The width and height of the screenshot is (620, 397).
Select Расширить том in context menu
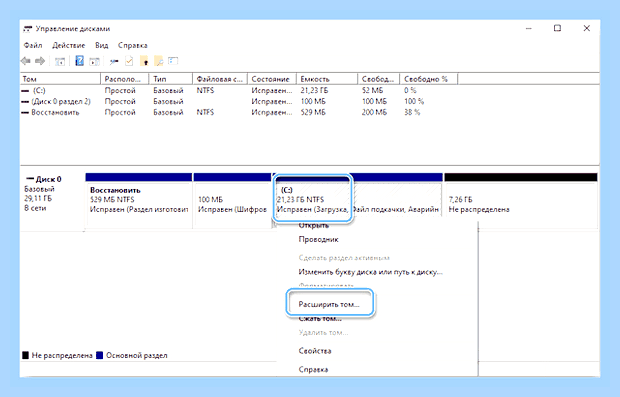coord(329,304)
